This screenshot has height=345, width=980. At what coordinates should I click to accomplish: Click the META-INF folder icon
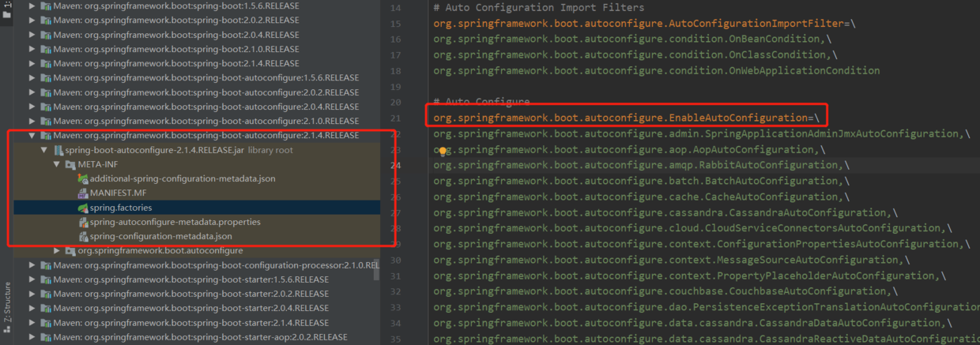70,164
